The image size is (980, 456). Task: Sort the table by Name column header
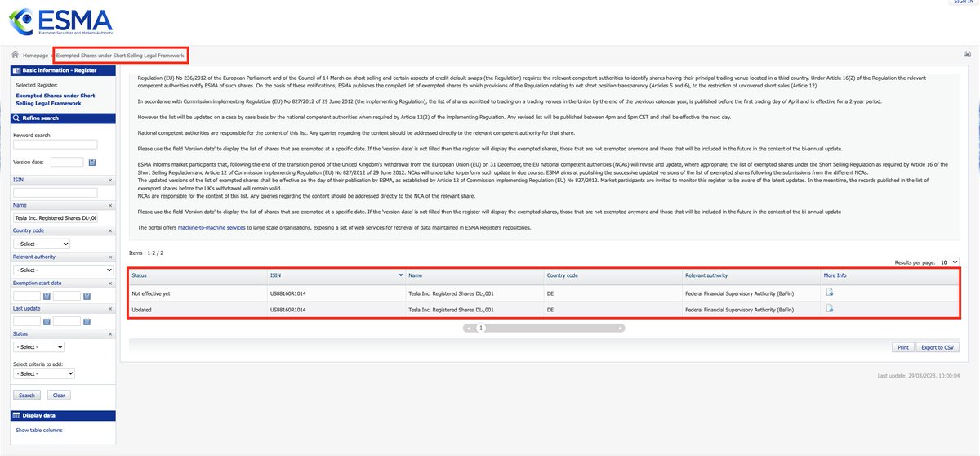pyautogui.click(x=415, y=275)
